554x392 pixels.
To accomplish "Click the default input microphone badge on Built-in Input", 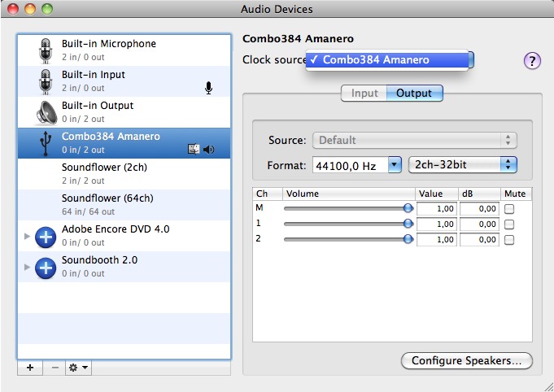I will coord(208,88).
